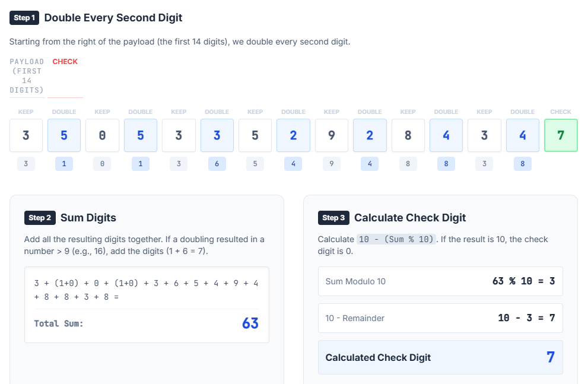Screen dimensions: 588x384
Task: Click the Double Every Second Digit heading
Action: point(113,18)
